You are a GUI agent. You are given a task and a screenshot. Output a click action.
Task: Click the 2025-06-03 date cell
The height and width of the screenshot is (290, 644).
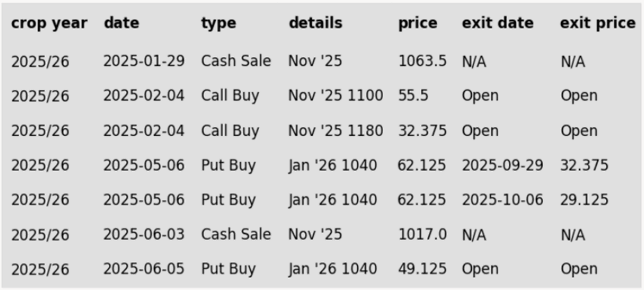point(144,235)
